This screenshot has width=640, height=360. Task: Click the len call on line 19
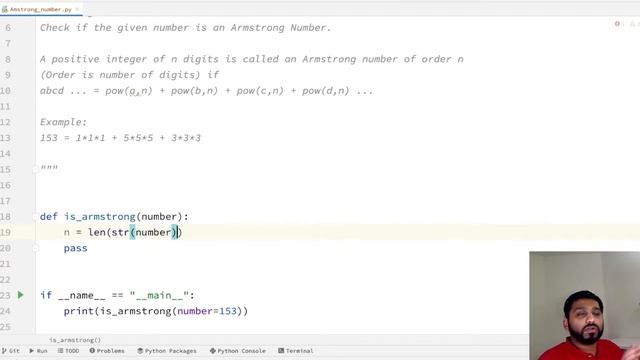97,232
